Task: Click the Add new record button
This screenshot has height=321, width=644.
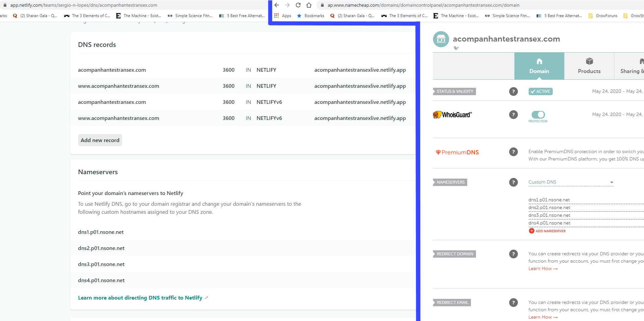Action: point(100,140)
